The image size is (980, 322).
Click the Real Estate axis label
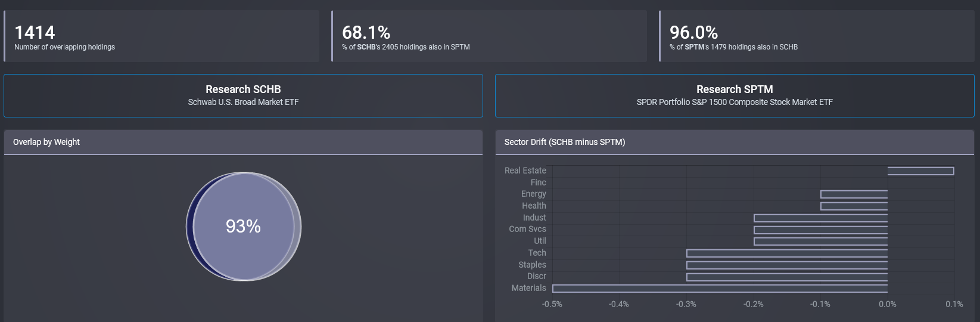(x=525, y=171)
